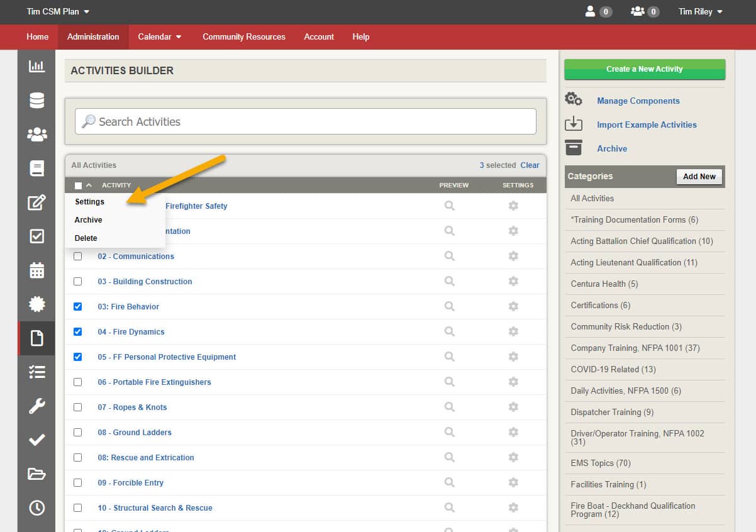The height and width of the screenshot is (532, 756).
Task: Uncheck the 03: Fire Behavior checkbox
Action: [77, 306]
